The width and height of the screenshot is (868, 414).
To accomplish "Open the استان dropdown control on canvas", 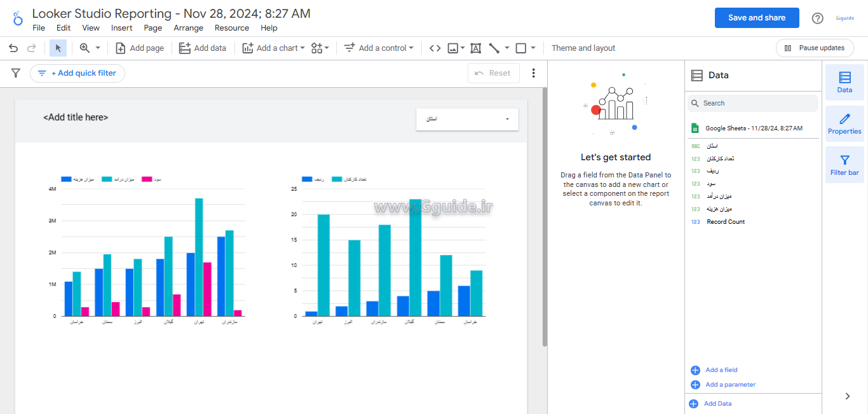I will [467, 120].
